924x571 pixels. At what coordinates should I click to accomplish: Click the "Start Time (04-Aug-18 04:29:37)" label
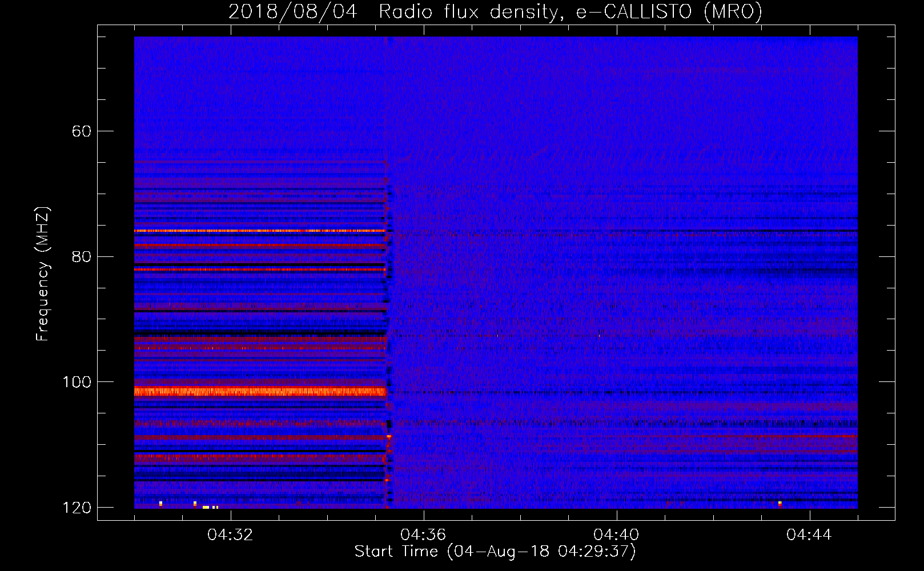[x=495, y=552]
